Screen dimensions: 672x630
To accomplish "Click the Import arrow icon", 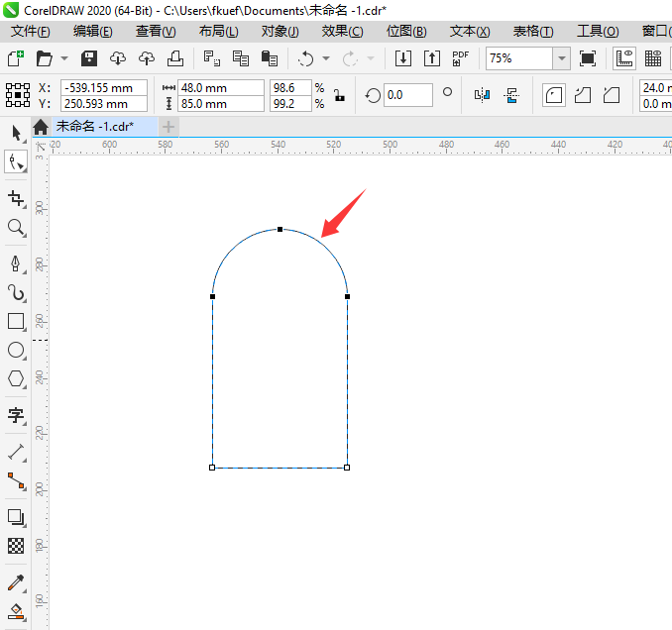I will 403,58.
